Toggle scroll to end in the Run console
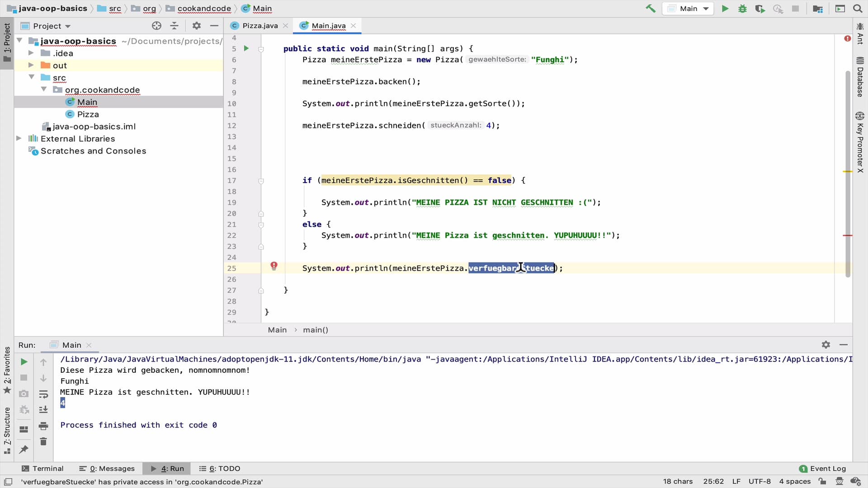Screen dimensions: 868x488 (x=43, y=410)
